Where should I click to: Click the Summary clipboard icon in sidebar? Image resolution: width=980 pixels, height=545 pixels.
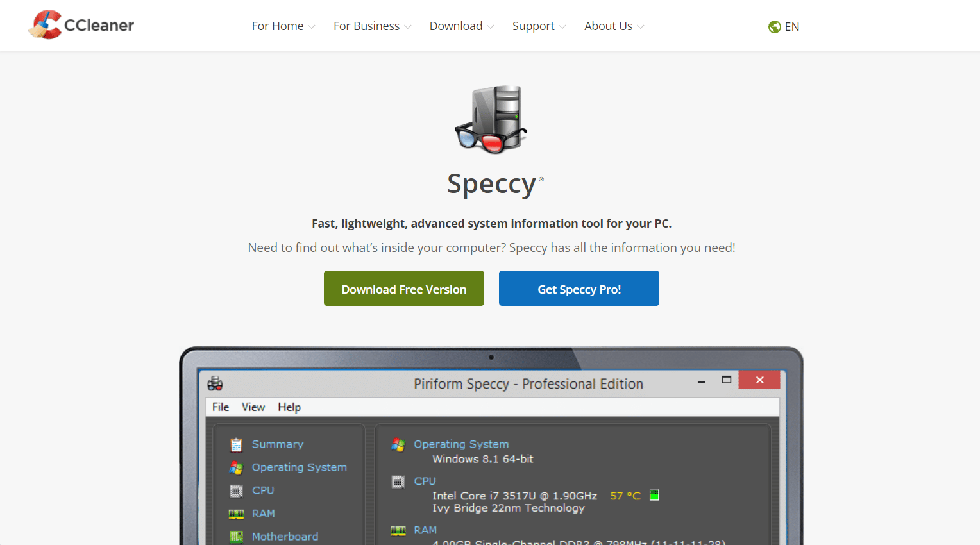point(236,444)
